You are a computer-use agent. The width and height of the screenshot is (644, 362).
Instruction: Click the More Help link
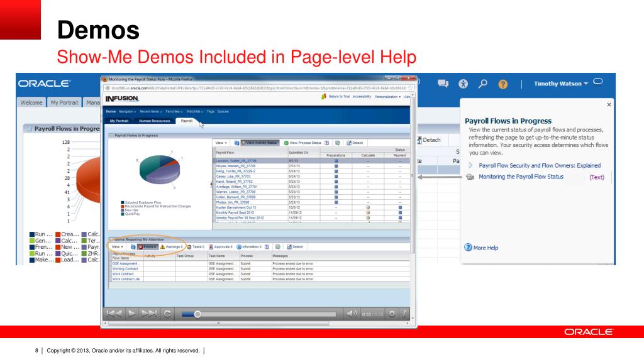[486, 248]
